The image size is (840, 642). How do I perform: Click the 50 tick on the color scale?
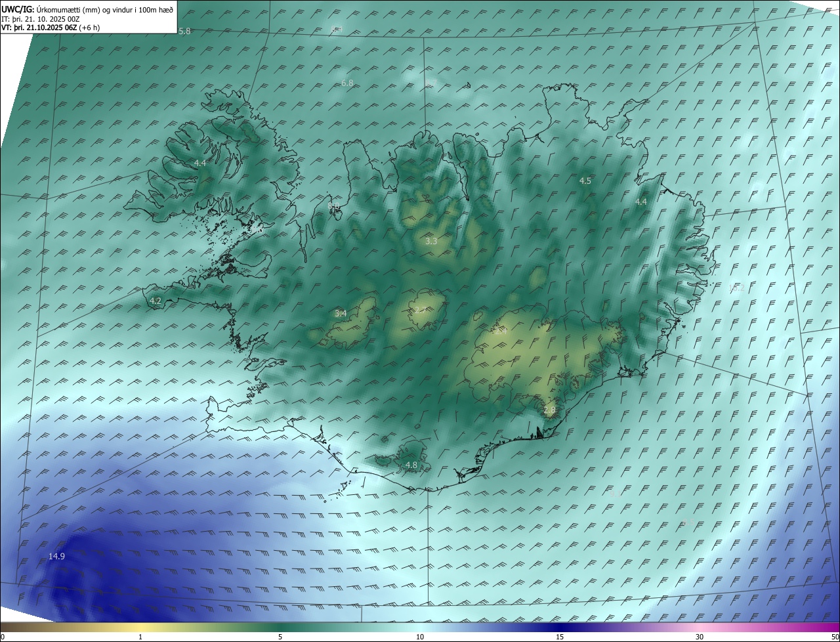(835, 637)
